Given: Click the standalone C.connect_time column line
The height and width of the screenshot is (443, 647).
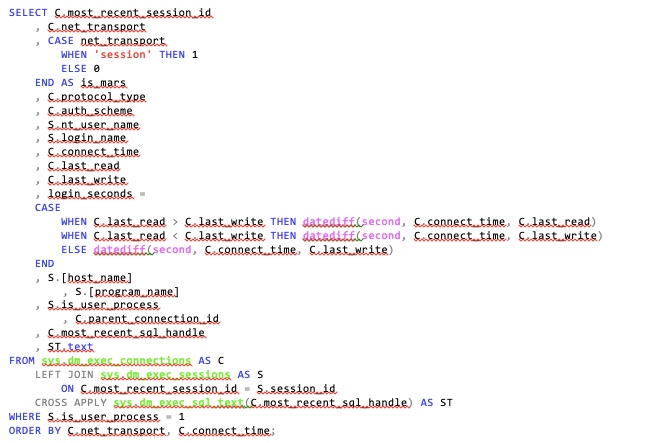Looking at the screenshot, I should (x=94, y=152).
